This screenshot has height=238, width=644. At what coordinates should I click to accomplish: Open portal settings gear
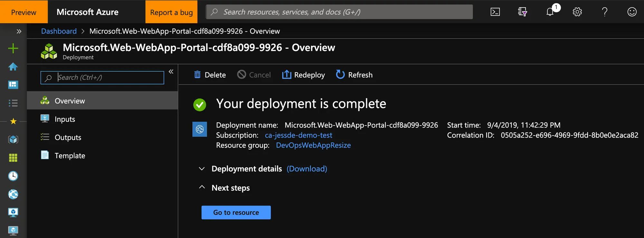577,12
